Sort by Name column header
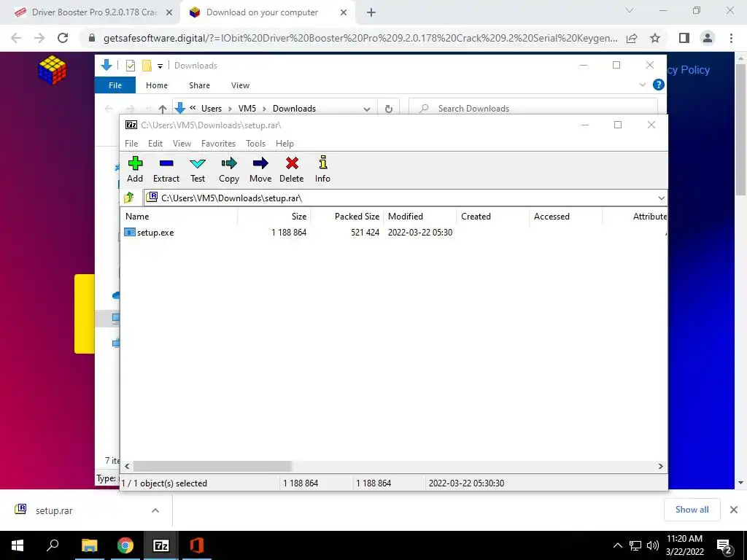The height and width of the screenshot is (560, 747). click(179, 216)
